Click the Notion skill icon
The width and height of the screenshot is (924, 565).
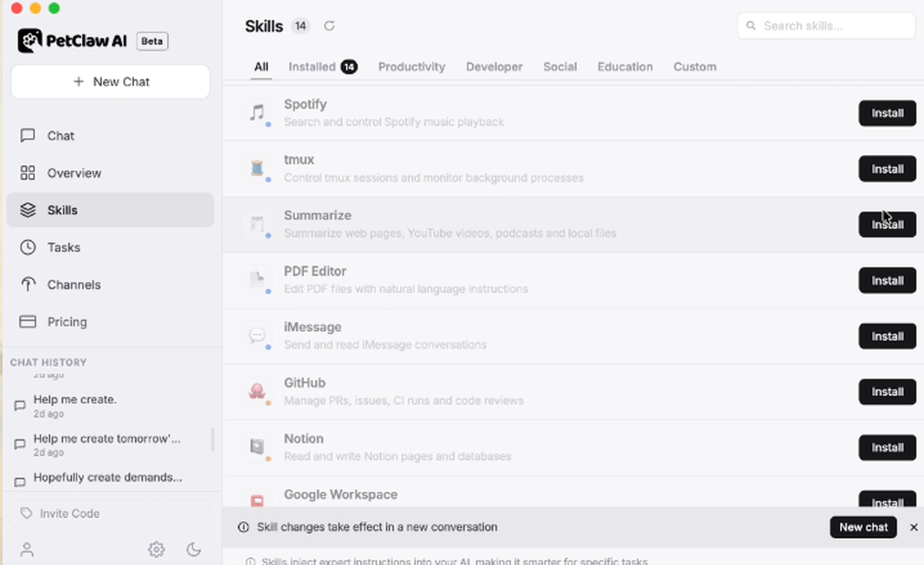pos(258,448)
